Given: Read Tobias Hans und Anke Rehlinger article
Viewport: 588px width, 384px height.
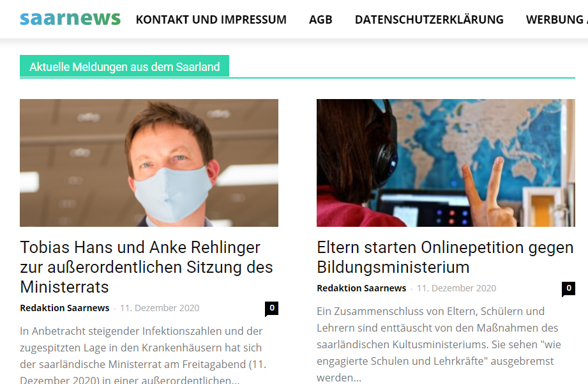Looking at the screenshot, I should click(147, 267).
